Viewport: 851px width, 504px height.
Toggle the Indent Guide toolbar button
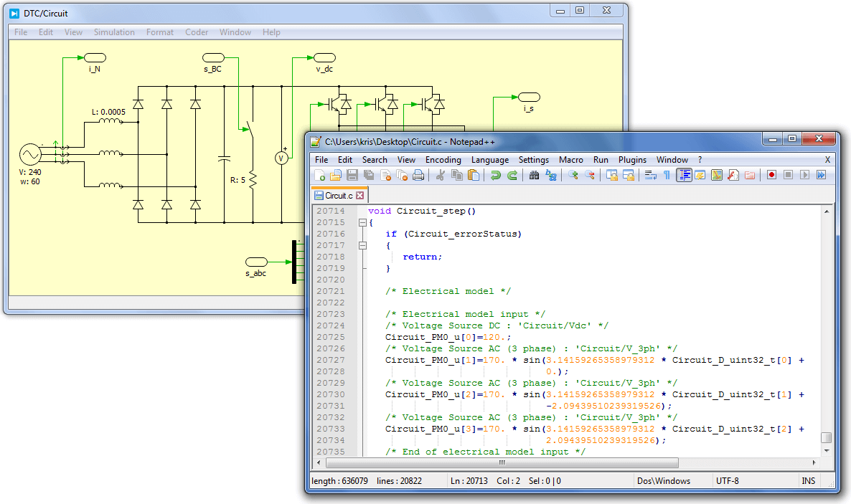coord(684,176)
